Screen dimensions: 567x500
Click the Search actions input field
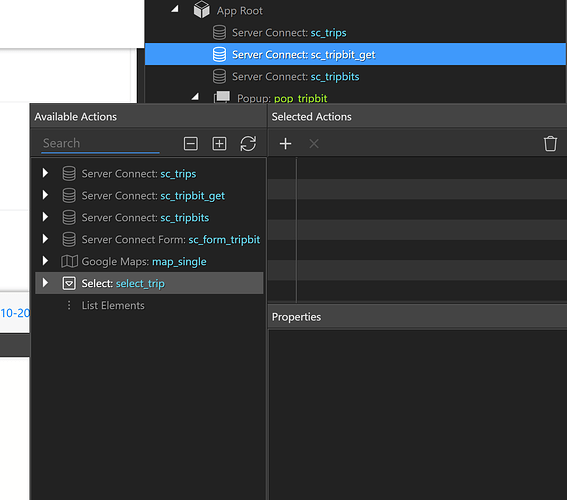(x=100, y=144)
